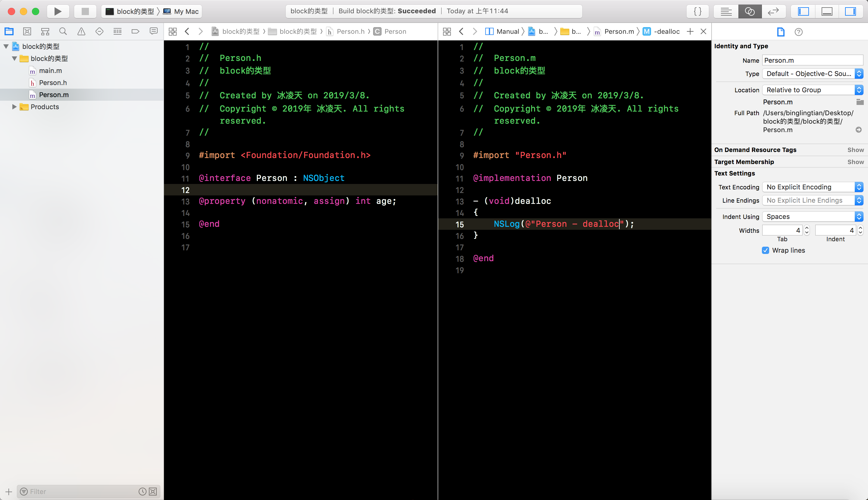The image size is (868, 500).
Task: Switch to the Version editor mode
Action: [x=773, y=11]
